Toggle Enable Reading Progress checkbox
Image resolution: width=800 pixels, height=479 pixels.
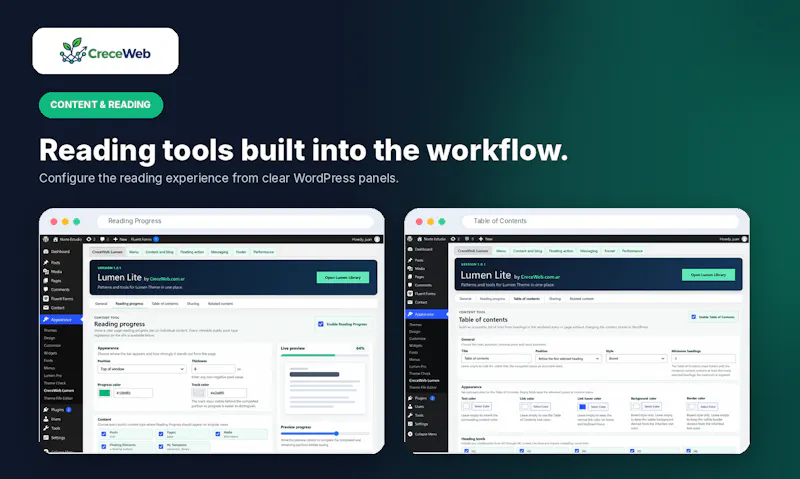321,324
